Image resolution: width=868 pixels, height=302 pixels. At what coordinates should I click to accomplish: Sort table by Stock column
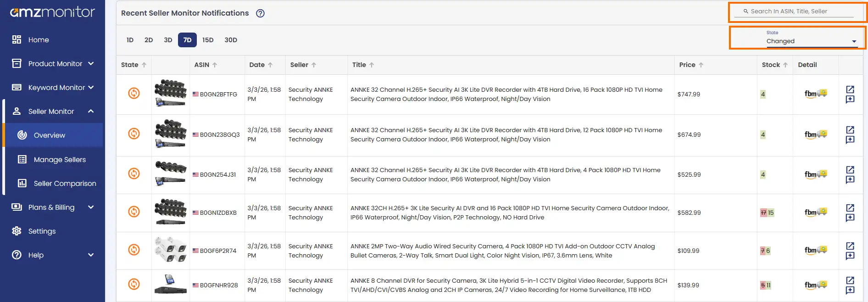775,65
